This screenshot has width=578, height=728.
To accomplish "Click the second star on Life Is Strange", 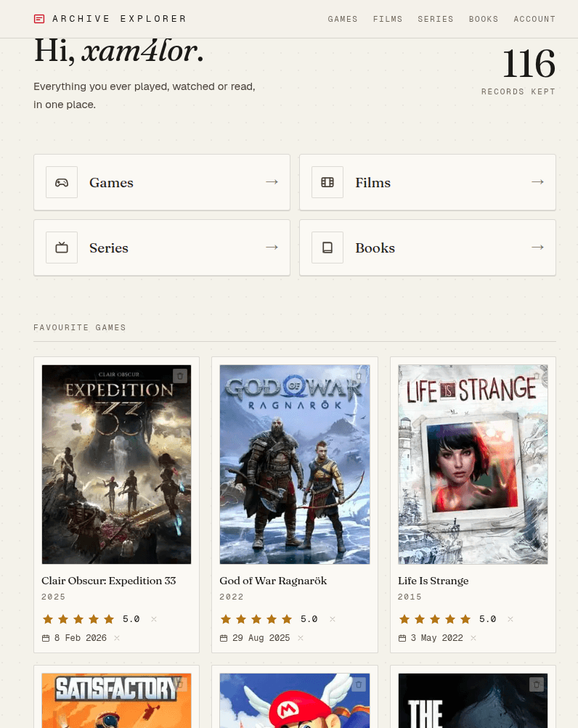I will point(420,619).
